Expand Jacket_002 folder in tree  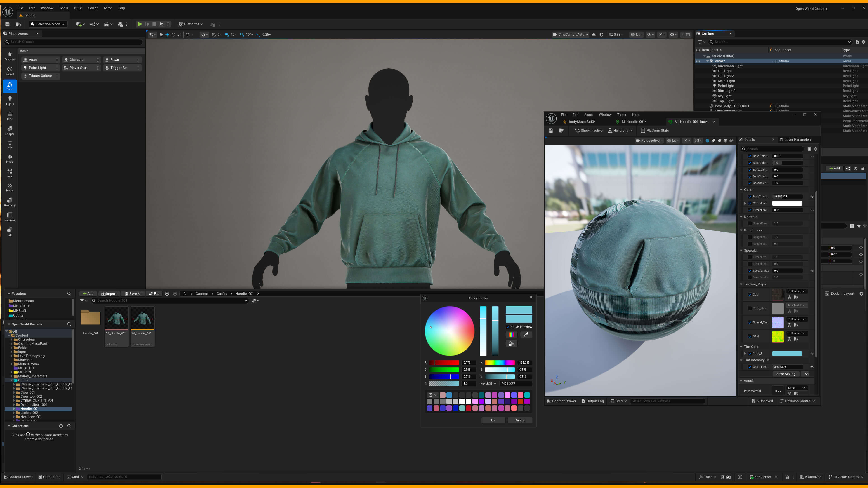click(14, 413)
